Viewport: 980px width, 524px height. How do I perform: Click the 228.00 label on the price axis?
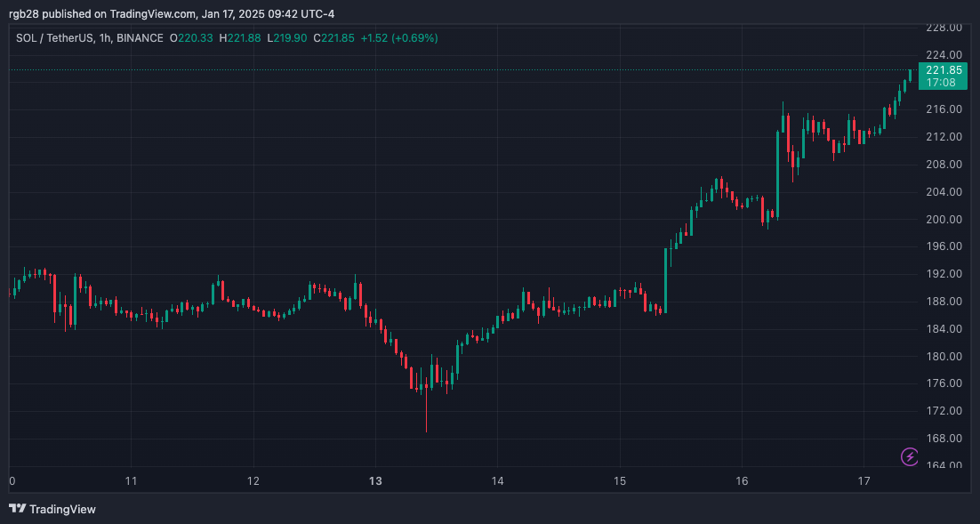(x=944, y=28)
